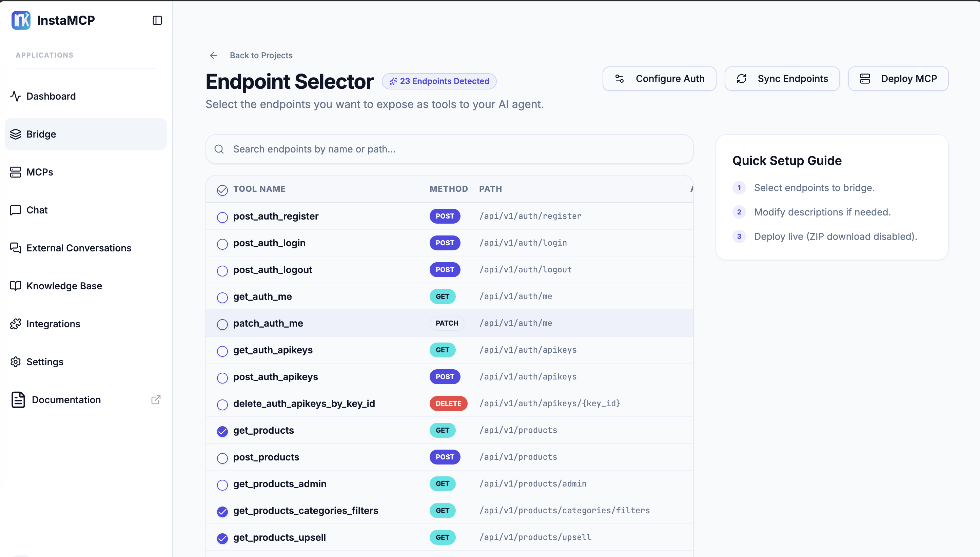
Task: Click the back arrow icon
Action: coord(214,56)
